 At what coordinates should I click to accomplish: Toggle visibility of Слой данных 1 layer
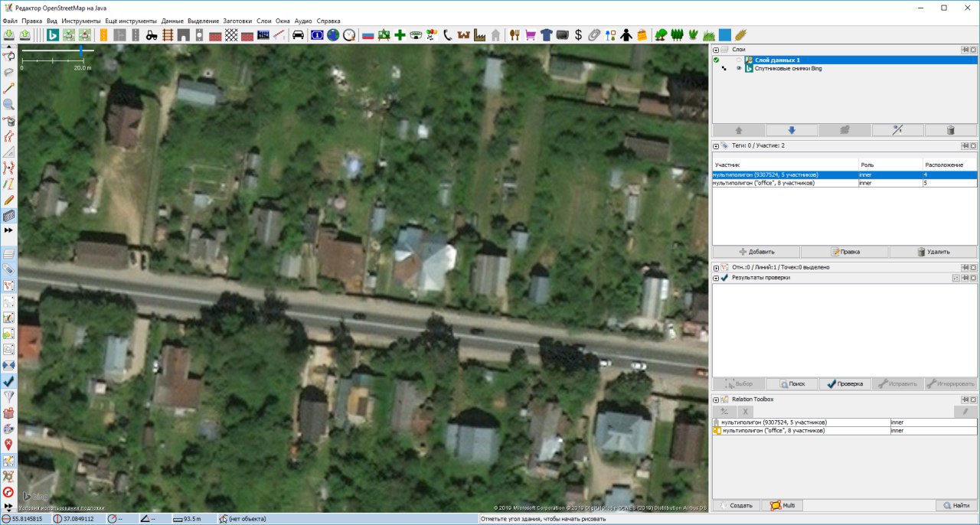coord(739,60)
